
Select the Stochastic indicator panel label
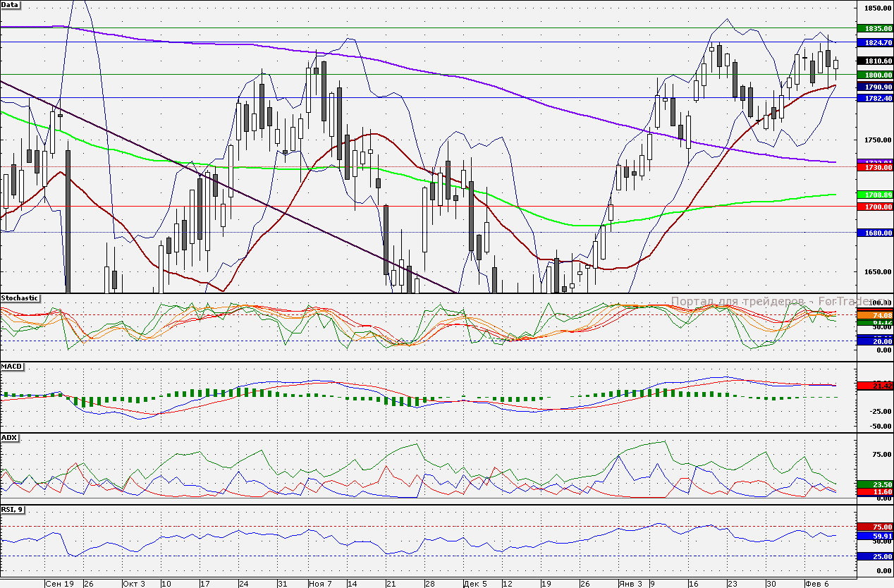20,298
